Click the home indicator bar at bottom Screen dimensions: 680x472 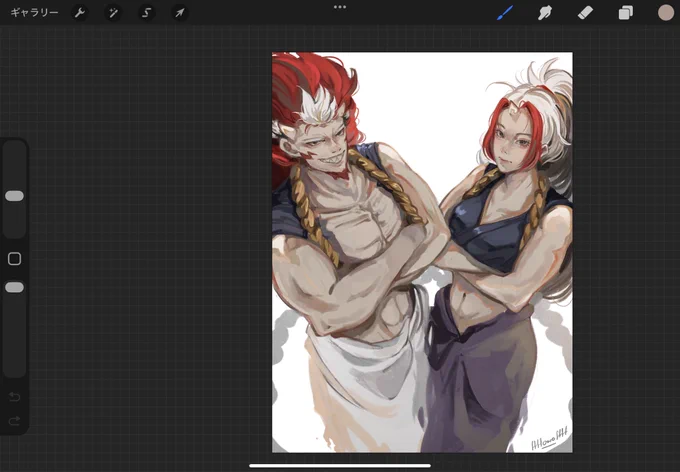(x=340, y=466)
